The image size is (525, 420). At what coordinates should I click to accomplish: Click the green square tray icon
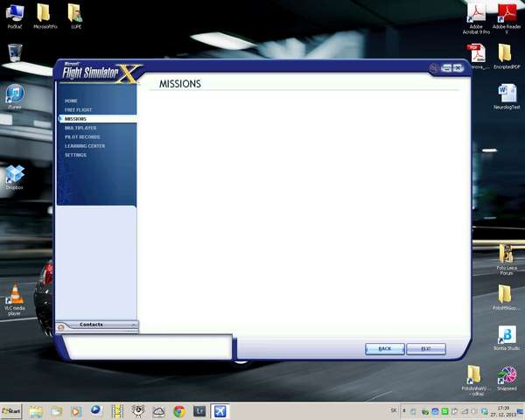[x=445, y=411]
